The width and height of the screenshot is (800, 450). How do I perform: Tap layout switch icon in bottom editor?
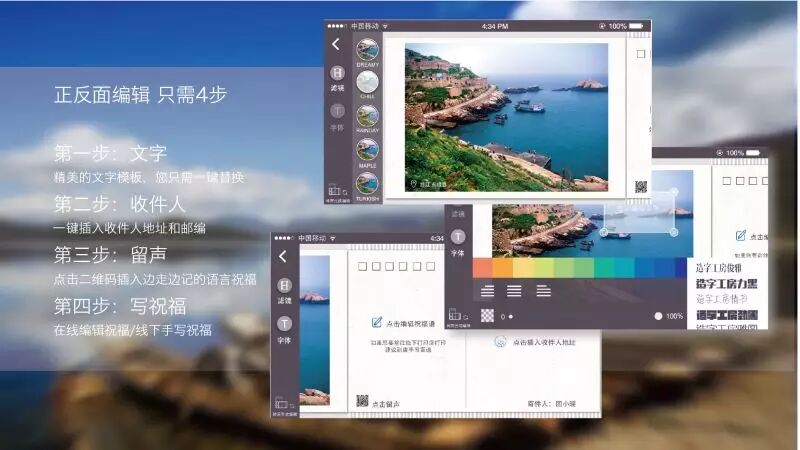coord(285,404)
